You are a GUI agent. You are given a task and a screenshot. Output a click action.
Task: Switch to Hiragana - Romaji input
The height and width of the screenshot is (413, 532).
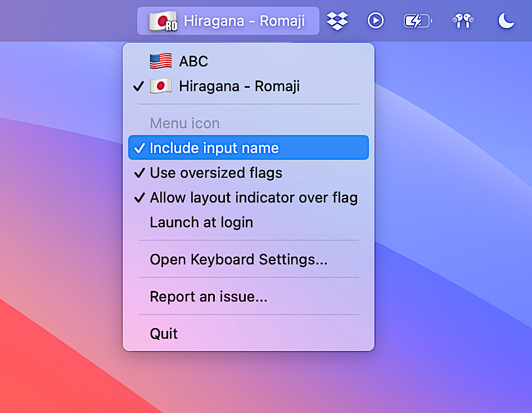[239, 86]
